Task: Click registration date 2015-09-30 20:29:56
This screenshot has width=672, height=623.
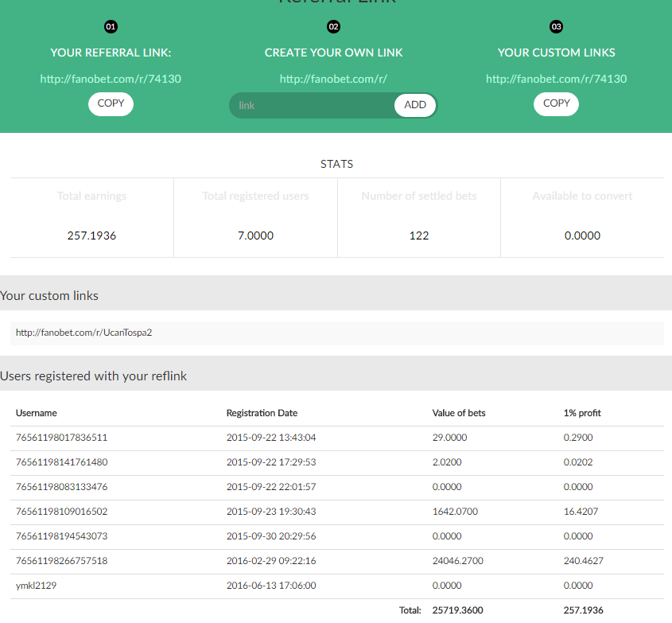Action: click(x=271, y=536)
